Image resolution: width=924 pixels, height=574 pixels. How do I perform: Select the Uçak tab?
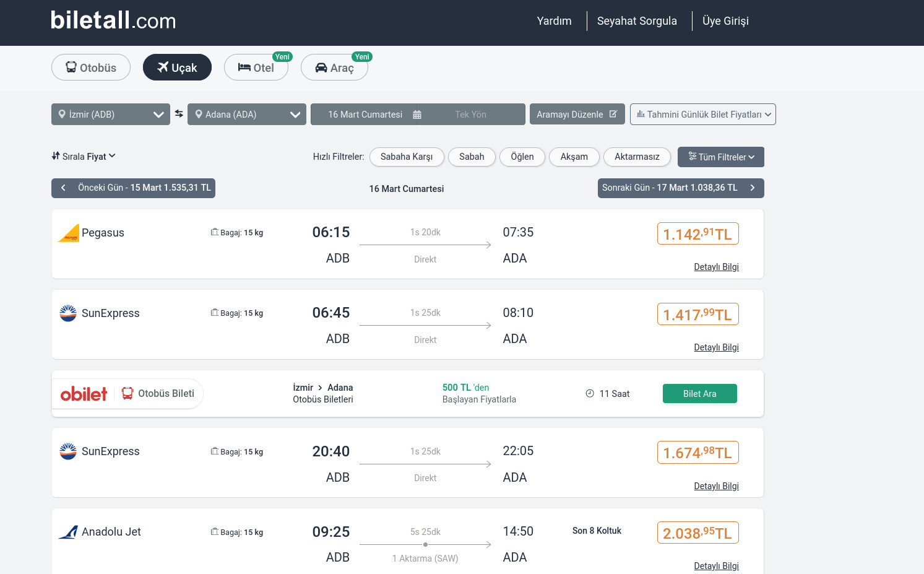(x=177, y=67)
